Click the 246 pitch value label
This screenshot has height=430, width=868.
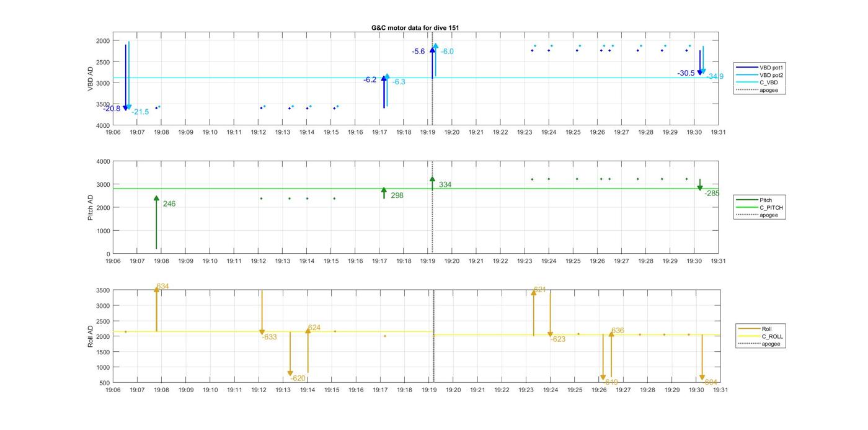pyautogui.click(x=169, y=204)
